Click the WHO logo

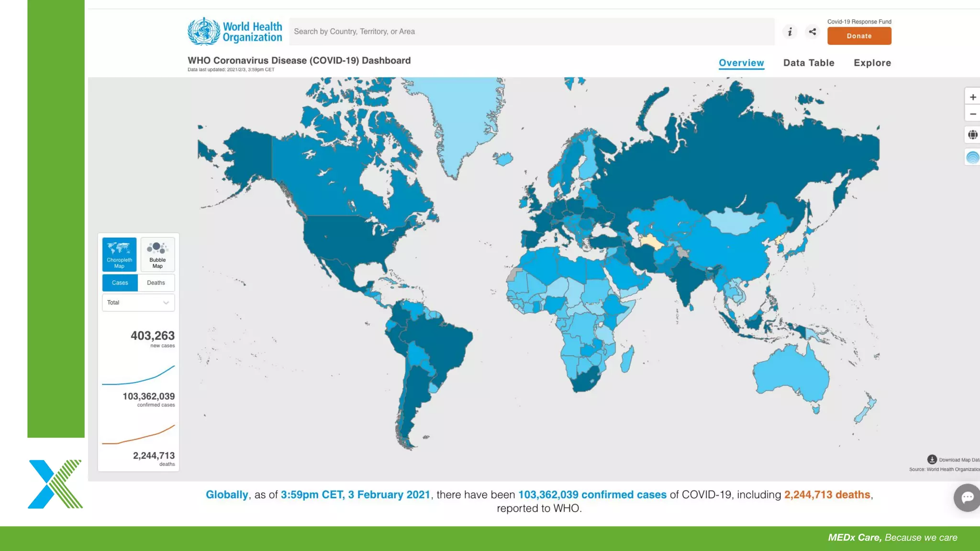tap(235, 32)
